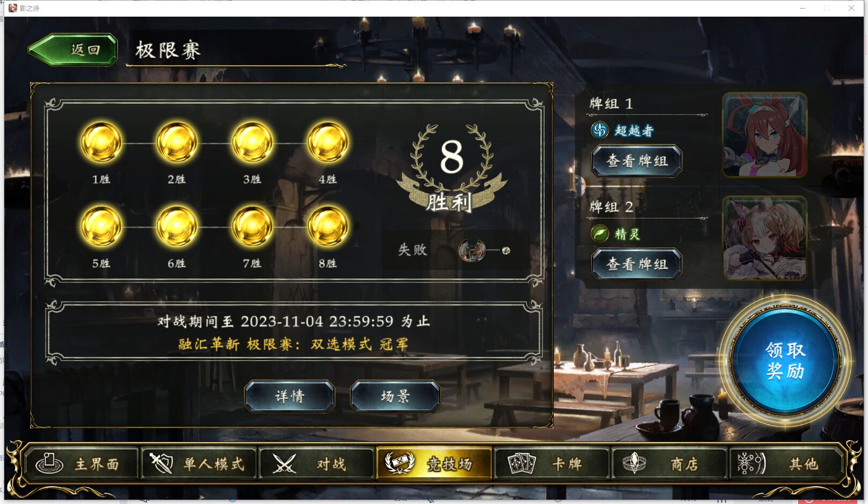Click the 1胜 gold win coin
This screenshot has width=868, height=504.
coord(101,142)
